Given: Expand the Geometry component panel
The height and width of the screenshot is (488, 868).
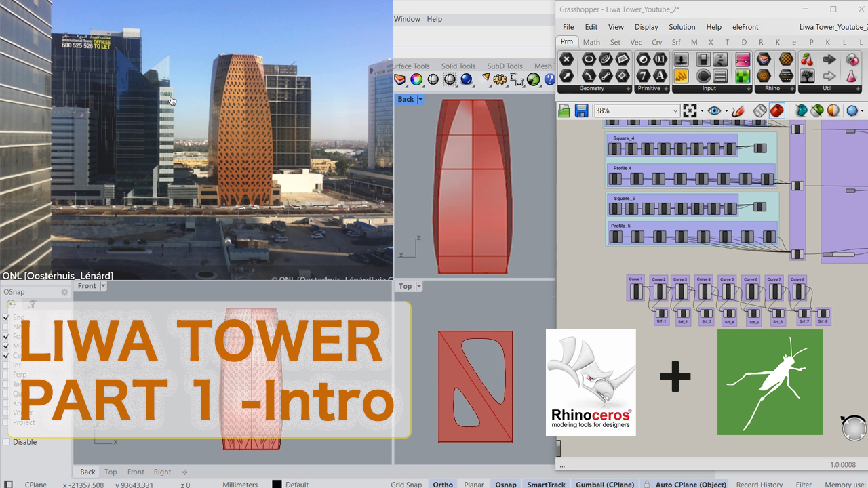Looking at the screenshot, I should coord(629,89).
